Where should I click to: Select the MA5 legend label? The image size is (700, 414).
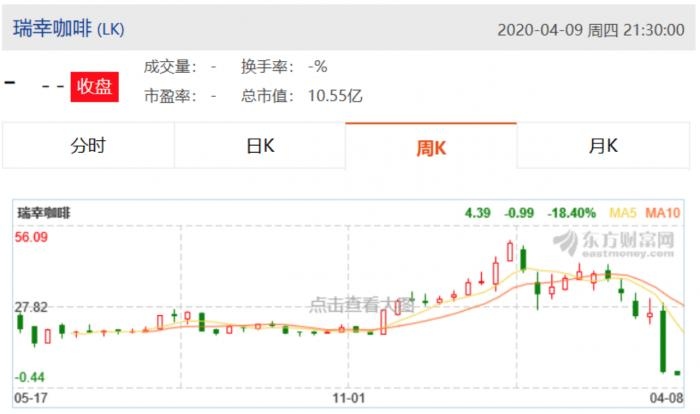pos(623,213)
